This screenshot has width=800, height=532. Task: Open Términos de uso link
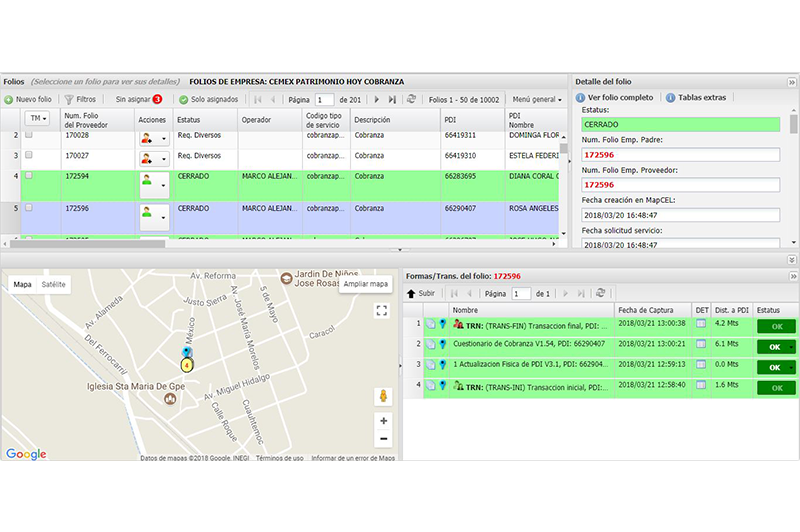point(280,458)
